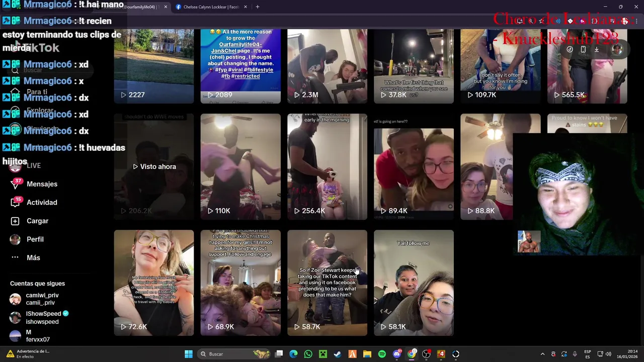Open Windows Start menu
Image resolution: width=644 pixels, height=362 pixels.
pyautogui.click(x=189, y=354)
